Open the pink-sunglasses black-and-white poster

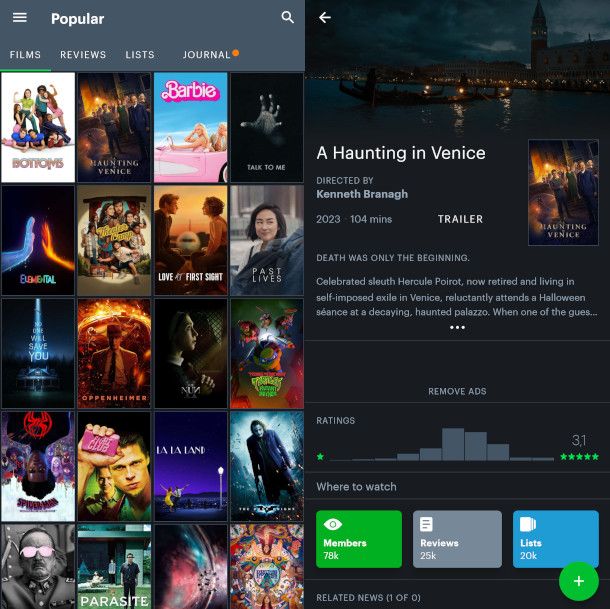(38, 567)
